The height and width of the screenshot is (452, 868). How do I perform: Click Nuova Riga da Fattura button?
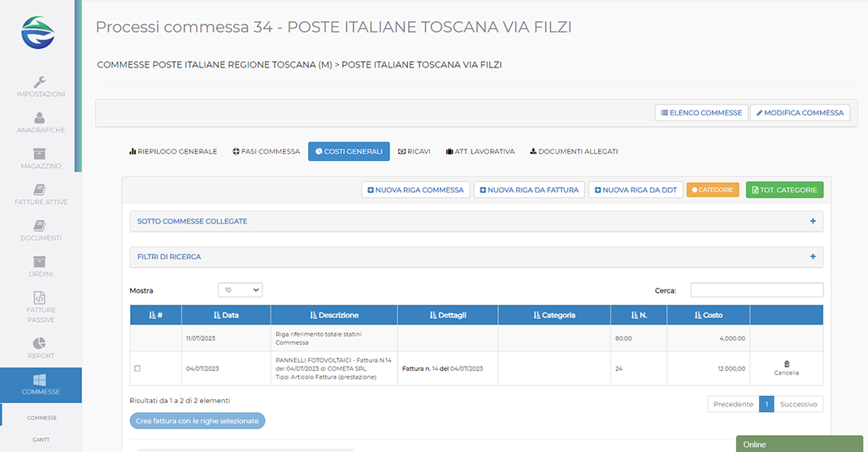529,190
